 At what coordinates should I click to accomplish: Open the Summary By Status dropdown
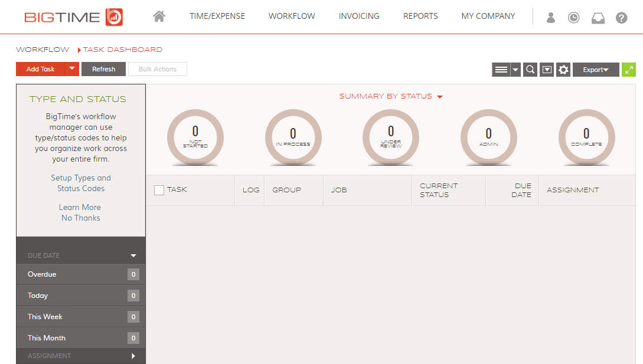[391, 96]
